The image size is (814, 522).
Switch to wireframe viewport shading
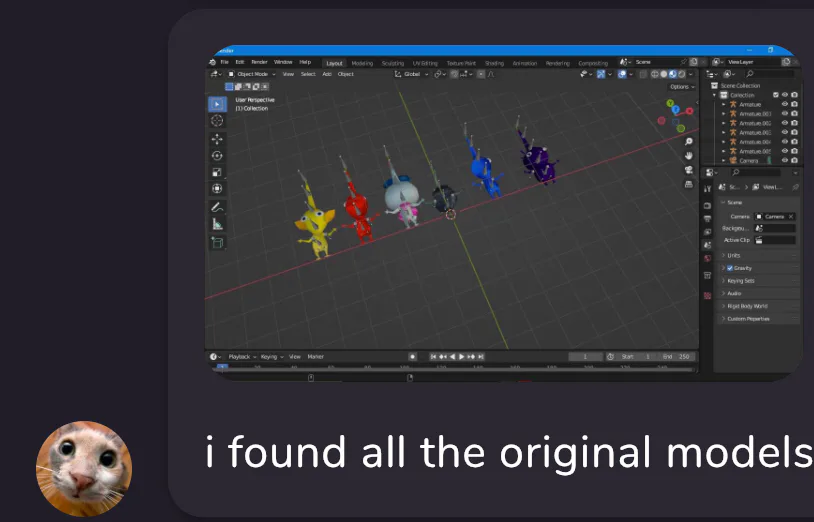[655, 74]
